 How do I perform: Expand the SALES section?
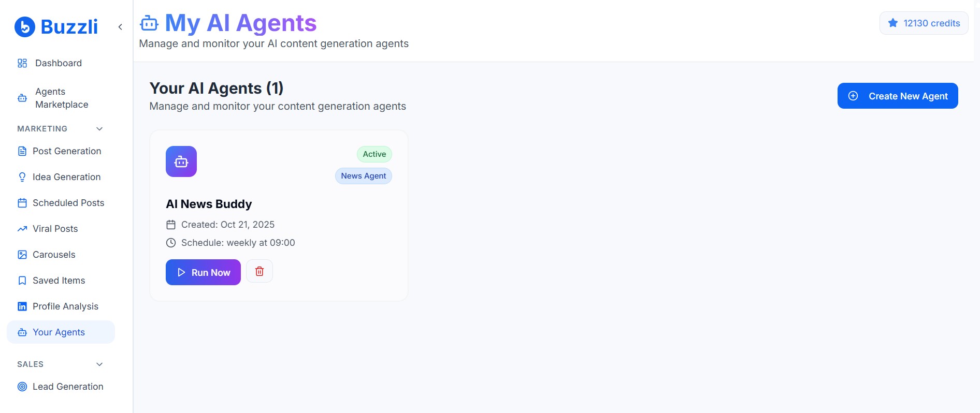click(x=99, y=364)
